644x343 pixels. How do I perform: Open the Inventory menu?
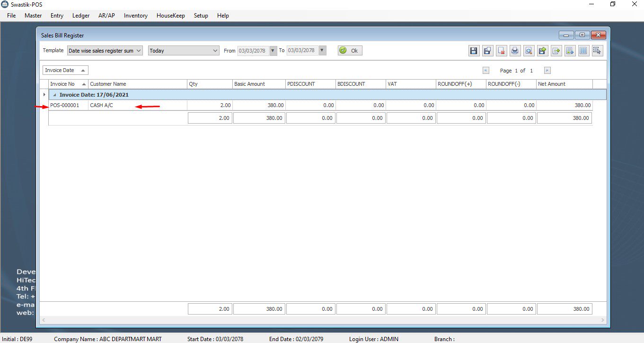(x=135, y=16)
